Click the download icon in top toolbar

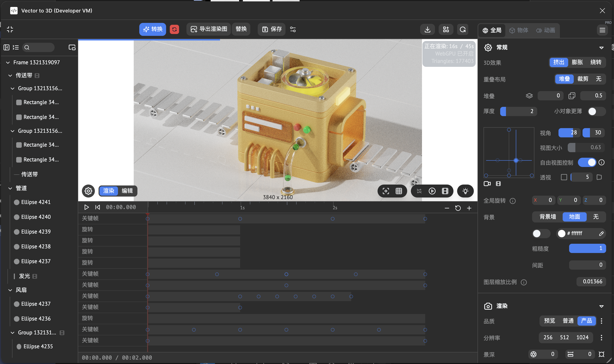pos(427,29)
